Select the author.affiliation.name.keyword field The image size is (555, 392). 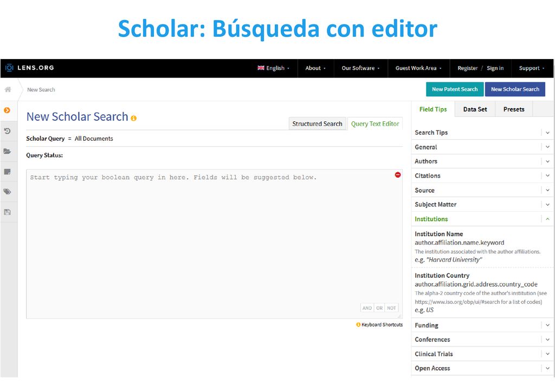(459, 243)
